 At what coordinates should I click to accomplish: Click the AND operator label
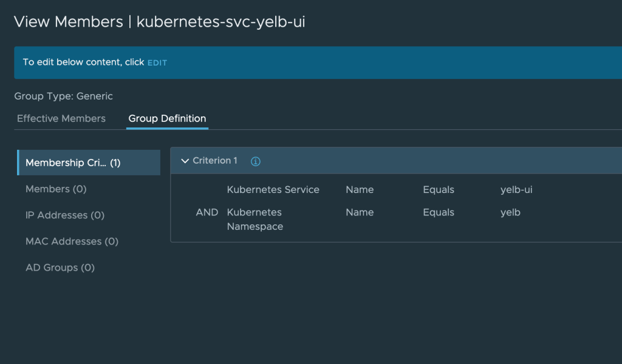(207, 212)
